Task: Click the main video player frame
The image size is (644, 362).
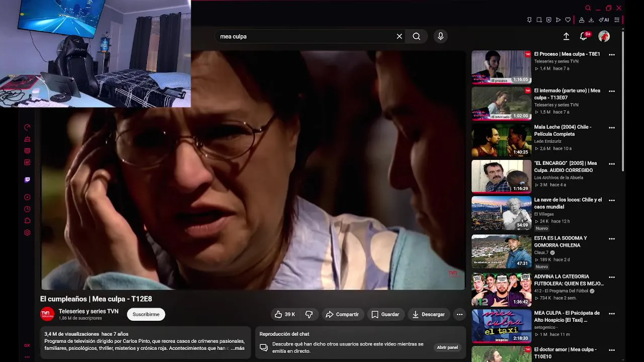Action: (x=253, y=170)
